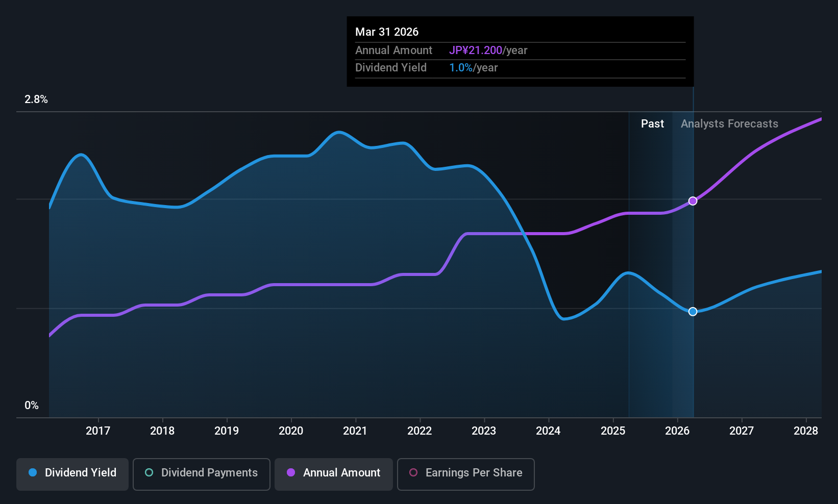Click the blue data point marker on Dividend Yield line
This screenshot has height=504, width=838.
click(693, 312)
